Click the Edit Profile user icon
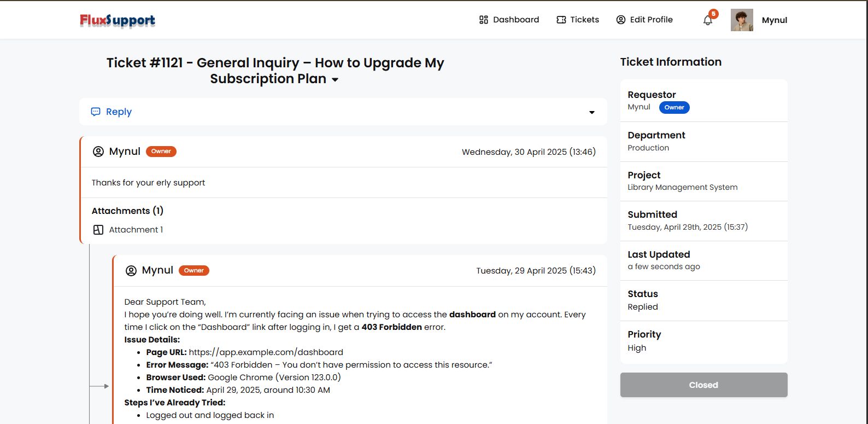 (x=620, y=20)
